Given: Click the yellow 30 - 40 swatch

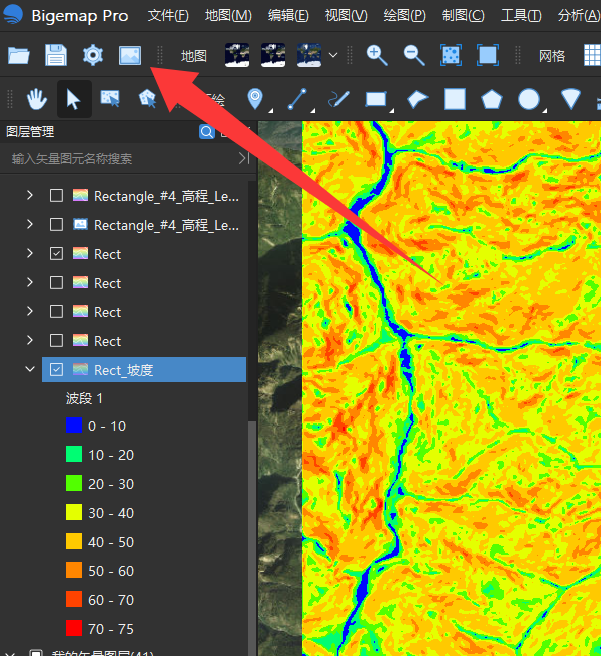Looking at the screenshot, I should (x=74, y=512).
